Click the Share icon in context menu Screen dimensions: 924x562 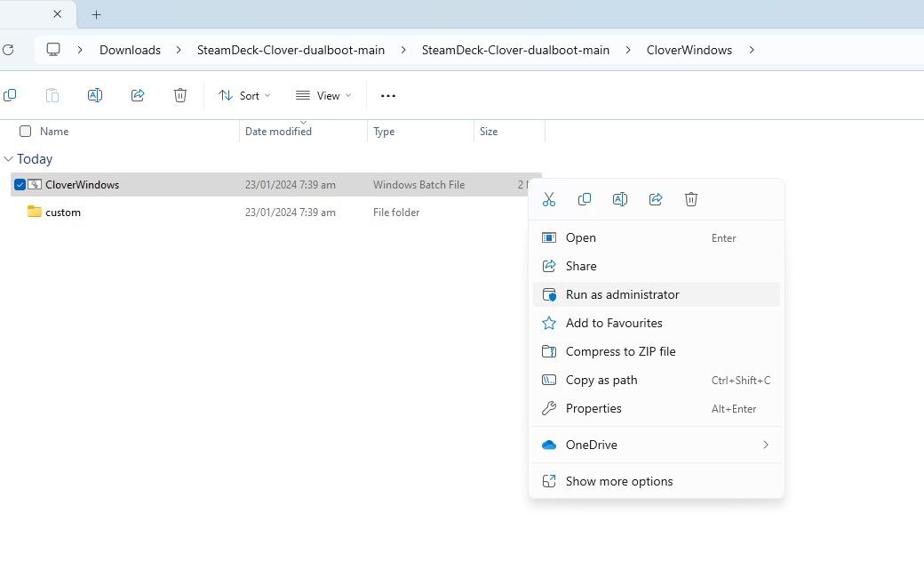[x=656, y=200]
